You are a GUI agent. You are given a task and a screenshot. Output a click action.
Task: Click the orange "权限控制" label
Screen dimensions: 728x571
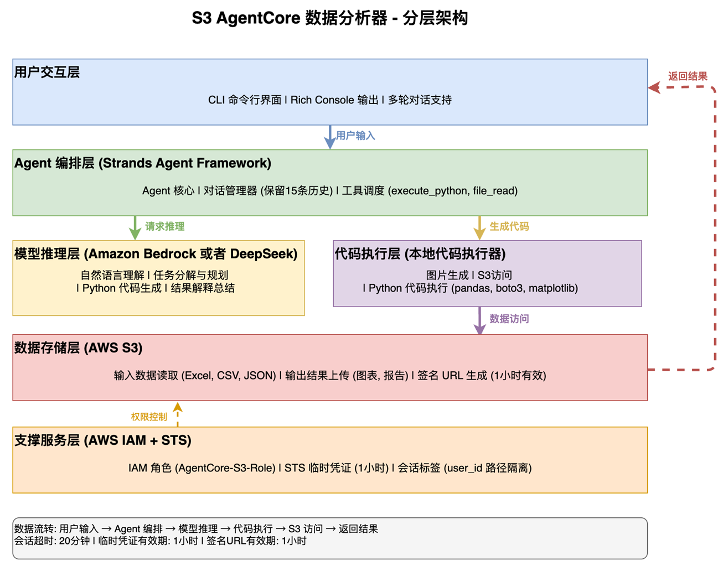point(149,417)
